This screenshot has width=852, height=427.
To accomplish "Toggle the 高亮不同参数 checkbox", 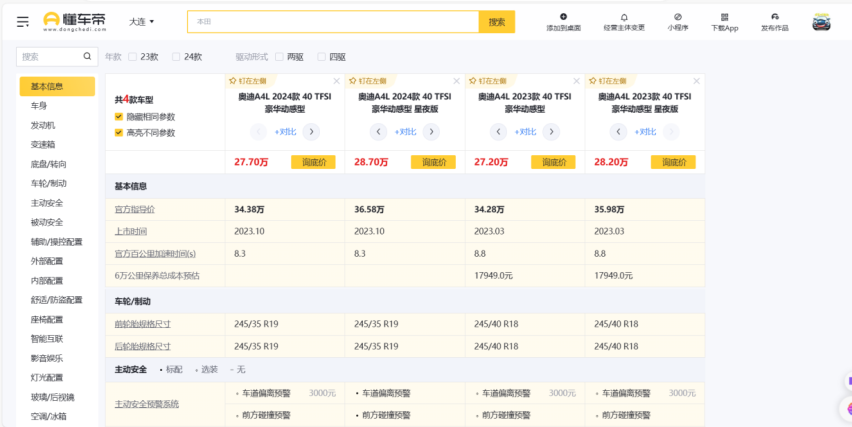I will 119,132.
